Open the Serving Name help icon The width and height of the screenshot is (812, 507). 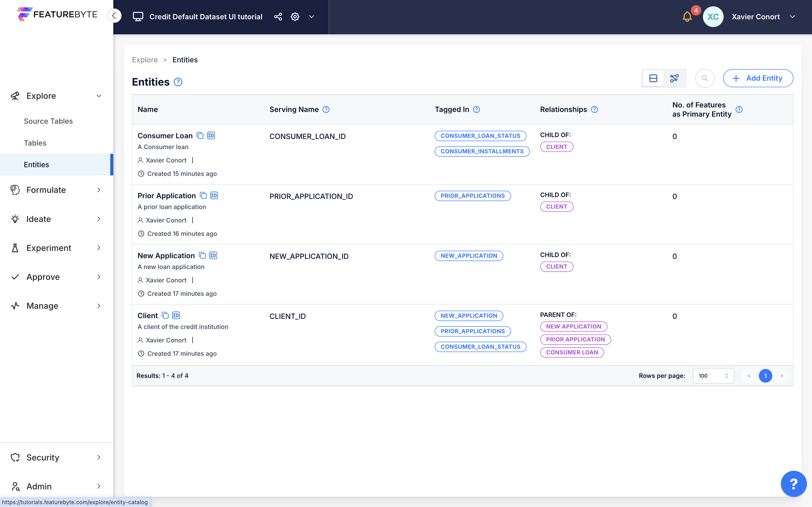(326, 109)
